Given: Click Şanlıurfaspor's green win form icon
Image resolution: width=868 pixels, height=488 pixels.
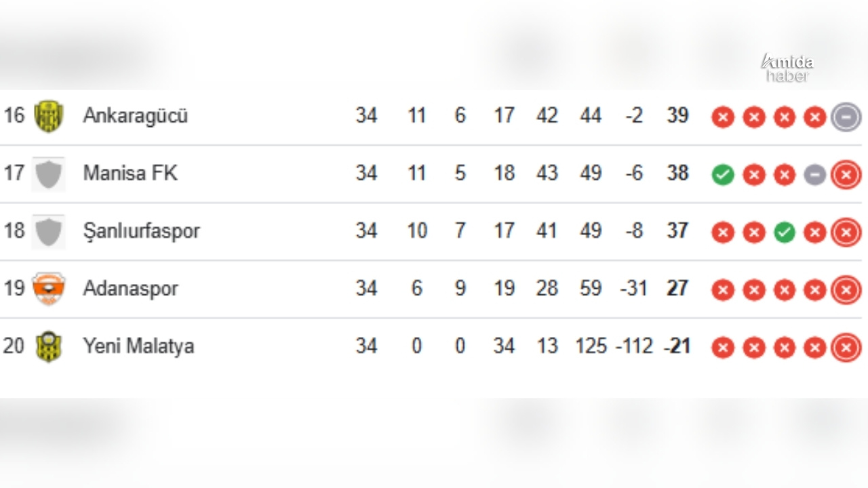Looking at the screenshot, I should pos(785,233).
